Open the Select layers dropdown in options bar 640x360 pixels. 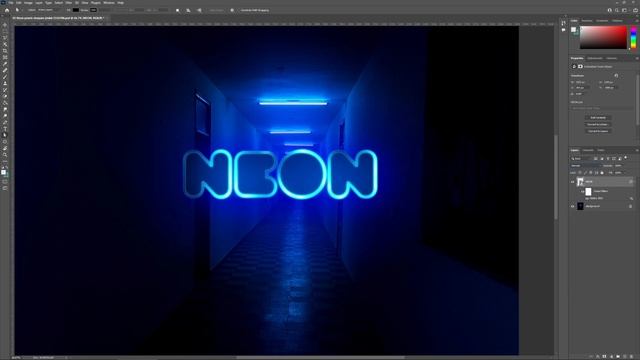[x=51, y=10]
